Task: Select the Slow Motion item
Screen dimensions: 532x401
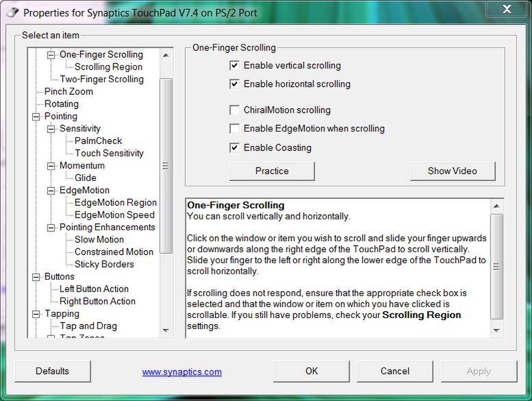Action: tap(99, 239)
